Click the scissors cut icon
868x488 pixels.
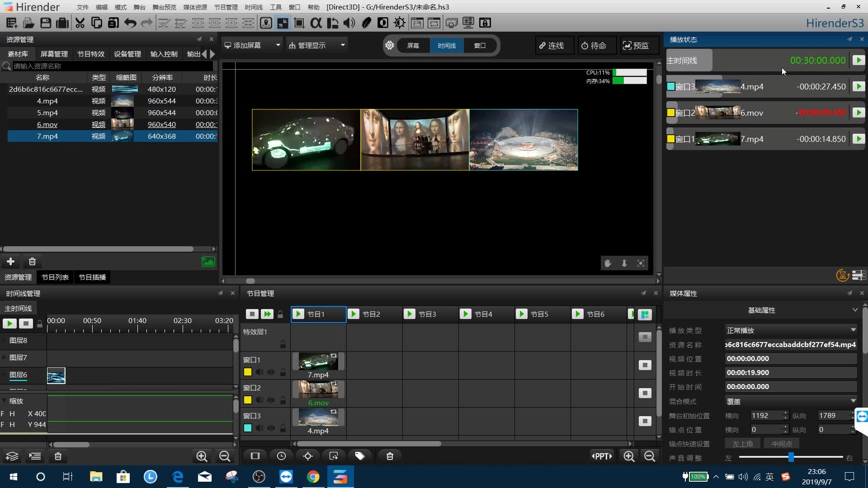(x=80, y=23)
